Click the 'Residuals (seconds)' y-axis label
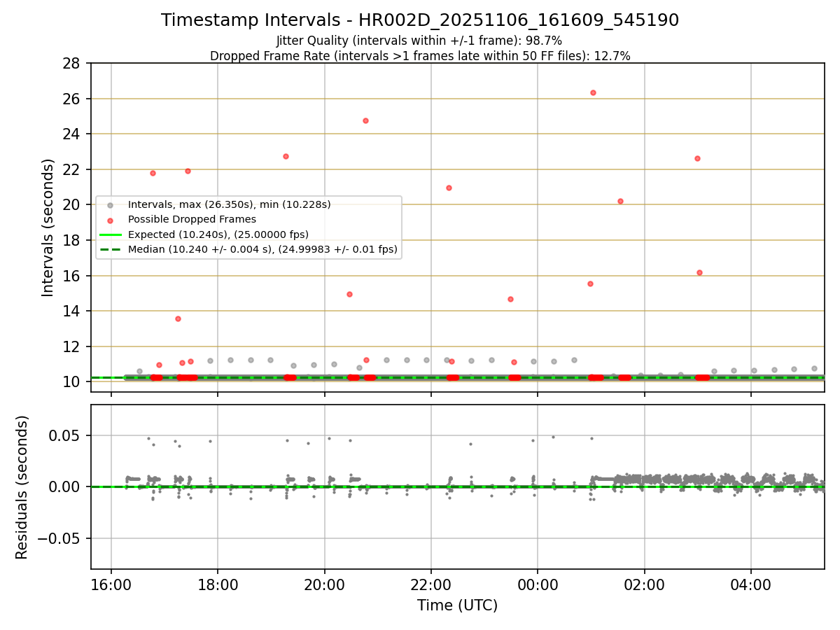Viewport: 840px width, 630px height. 22,487
